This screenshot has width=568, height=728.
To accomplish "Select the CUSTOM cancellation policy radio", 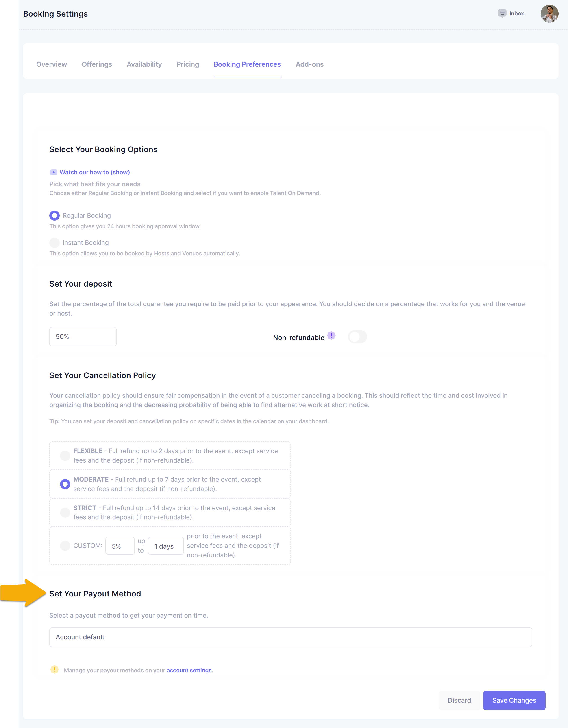I will click(65, 546).
